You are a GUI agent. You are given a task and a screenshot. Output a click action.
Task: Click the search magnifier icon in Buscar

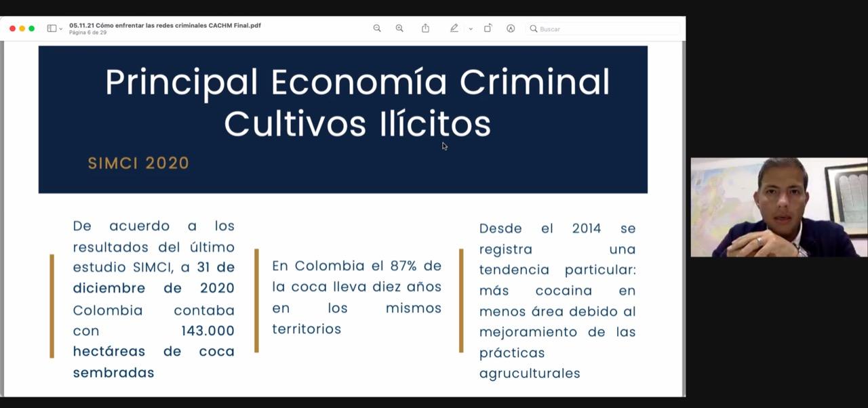pyautogui.click(x=534, y=29)
